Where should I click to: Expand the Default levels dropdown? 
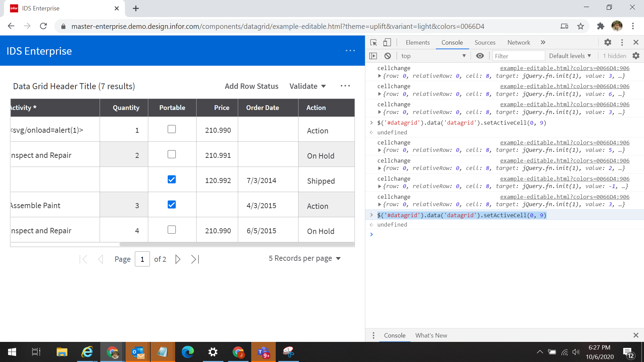click(x=570, y=56)
